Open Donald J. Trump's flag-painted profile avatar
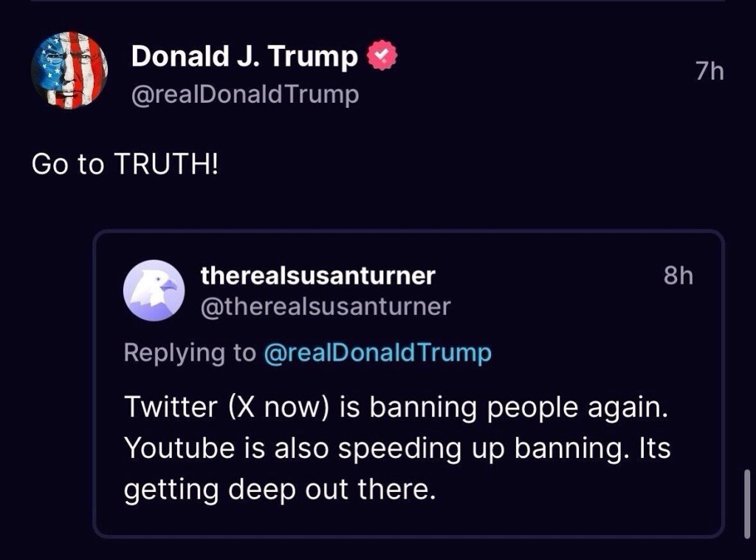Screen dimensions: 756x560 tap(69, 71)
